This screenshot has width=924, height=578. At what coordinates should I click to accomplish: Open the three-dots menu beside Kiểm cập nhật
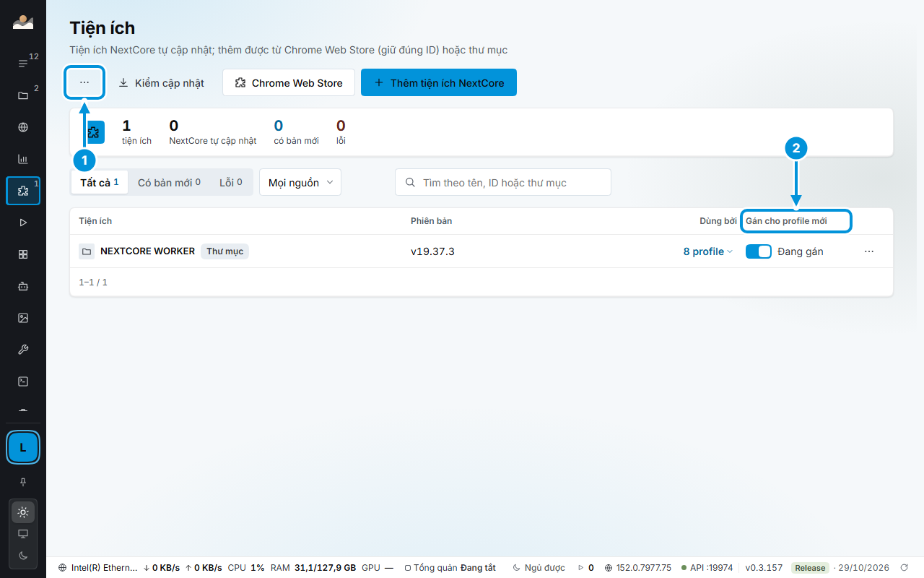(x=84, y=82)
